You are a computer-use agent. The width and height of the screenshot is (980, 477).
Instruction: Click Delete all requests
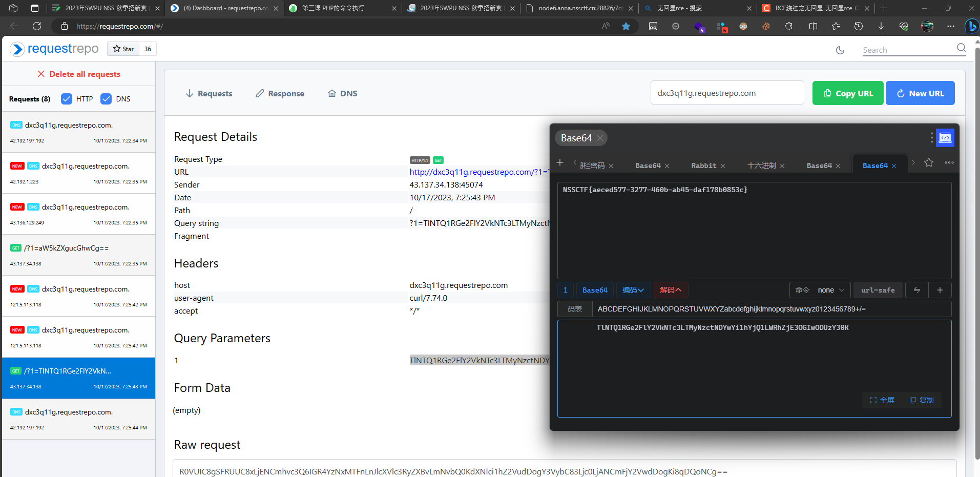pyautogui.click(x=79, y=74)
